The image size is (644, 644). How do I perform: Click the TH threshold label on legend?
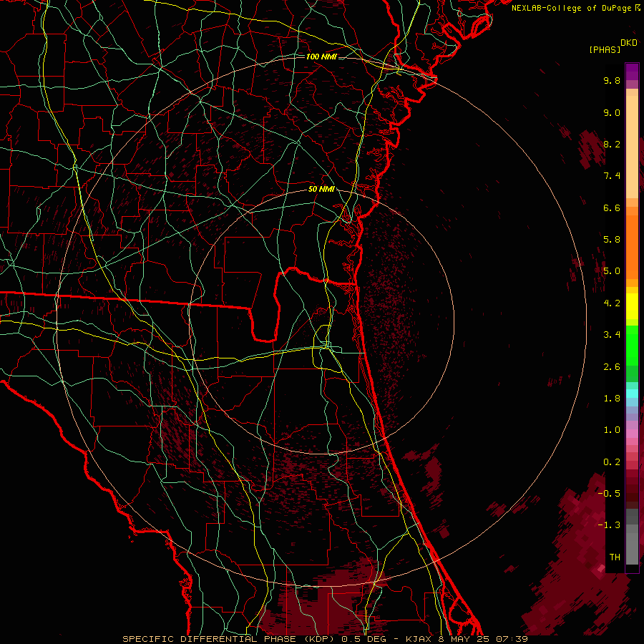pos(615,557)
